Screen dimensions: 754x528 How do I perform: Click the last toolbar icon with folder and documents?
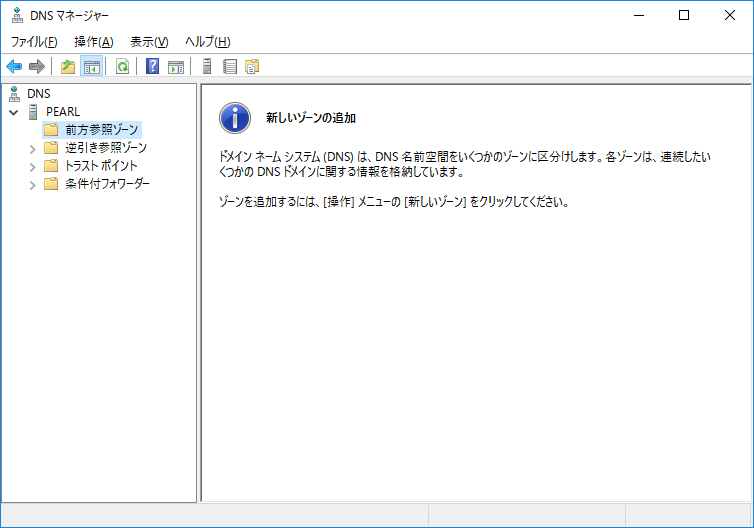[x=252, y=67]
